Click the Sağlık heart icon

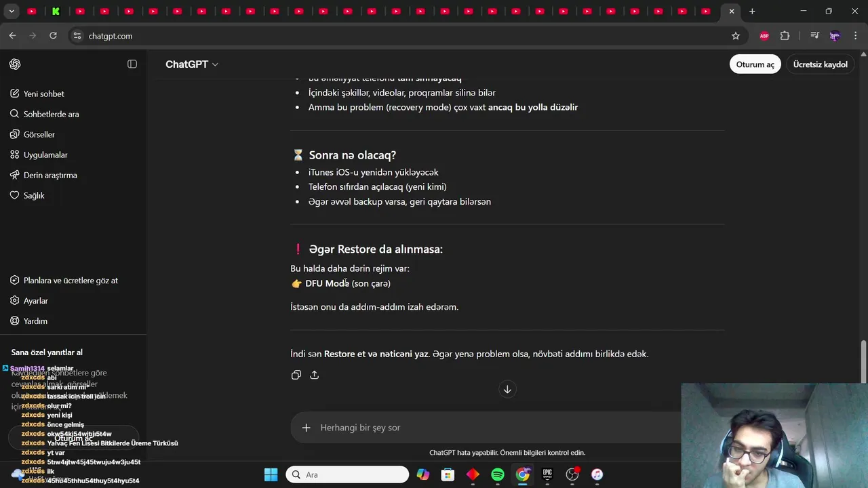click(15, 195)
